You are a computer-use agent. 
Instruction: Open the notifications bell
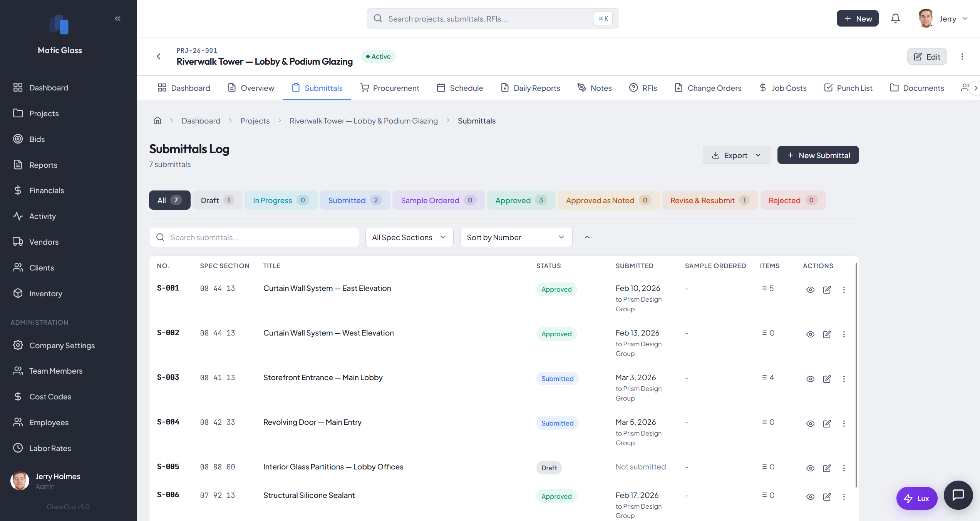[895, 18]
